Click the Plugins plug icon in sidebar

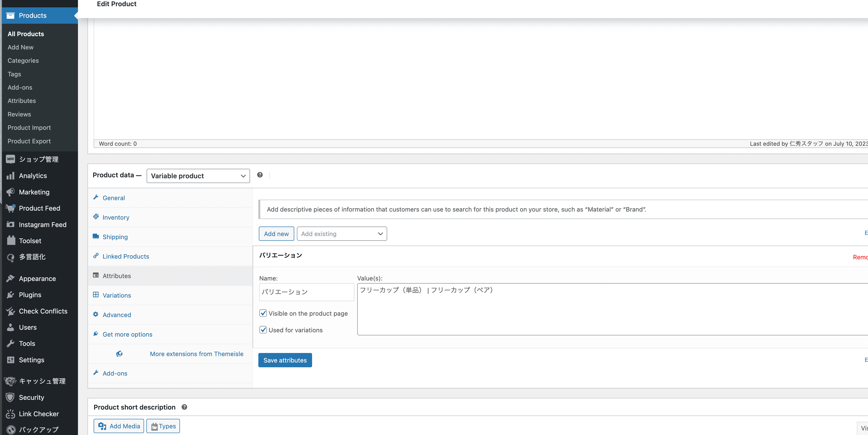coord(10,295)
